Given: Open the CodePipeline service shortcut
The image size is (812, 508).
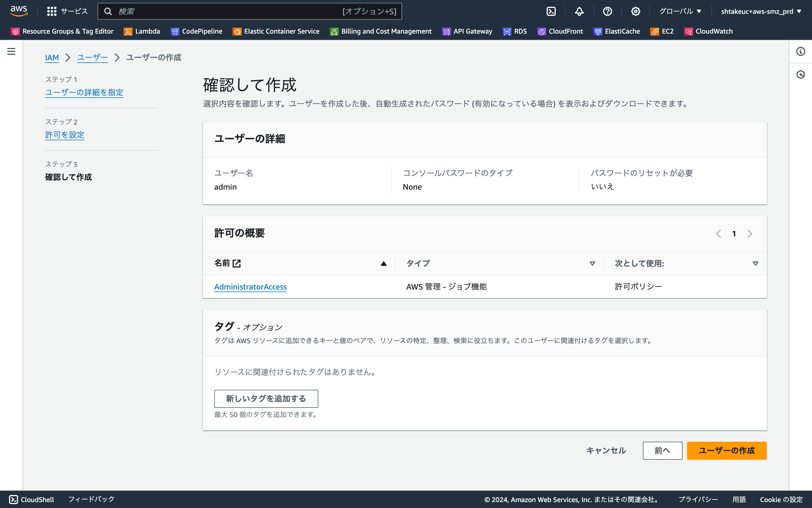Looking at the screenshot, I should (197, 31).
